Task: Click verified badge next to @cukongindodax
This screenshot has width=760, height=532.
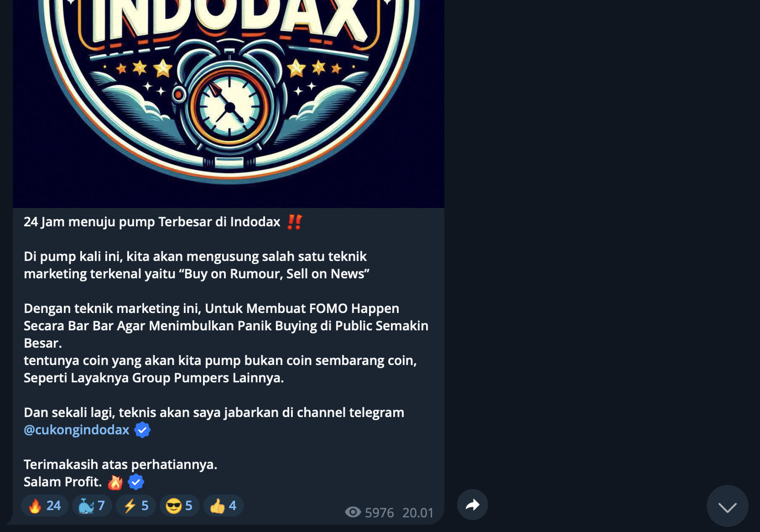Action: (x=142, y=430)
